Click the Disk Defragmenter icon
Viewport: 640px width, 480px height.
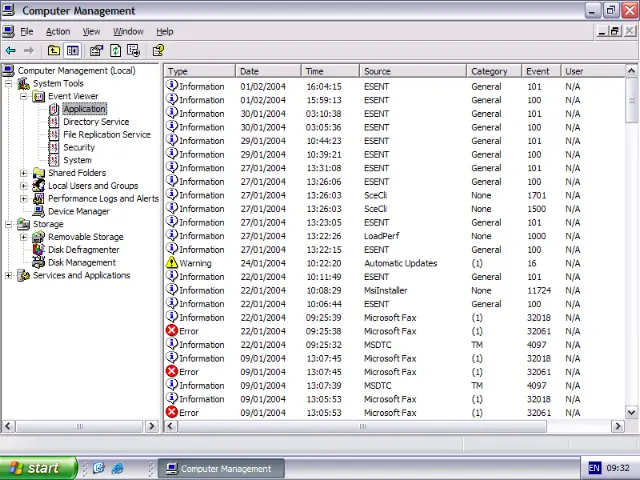(x=39, y=249)
